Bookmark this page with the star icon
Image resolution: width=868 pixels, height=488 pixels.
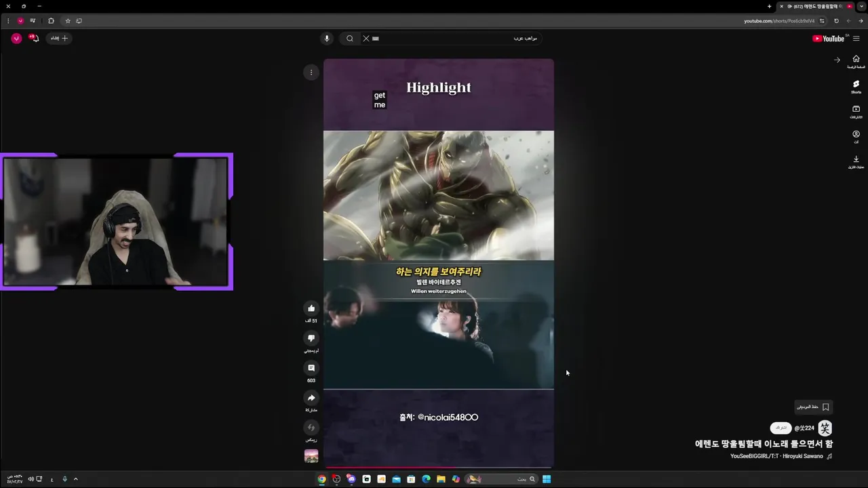tap(68, 21)
